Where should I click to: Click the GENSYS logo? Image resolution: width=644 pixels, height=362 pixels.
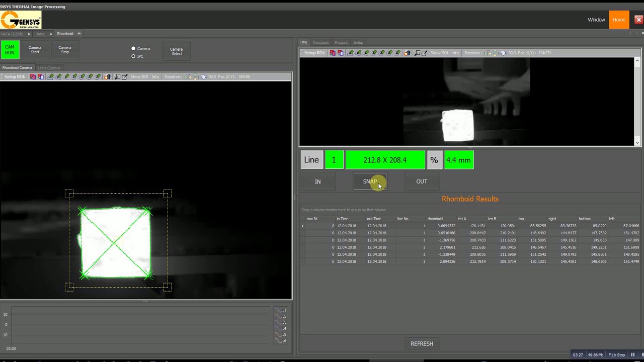pos(21,20)
